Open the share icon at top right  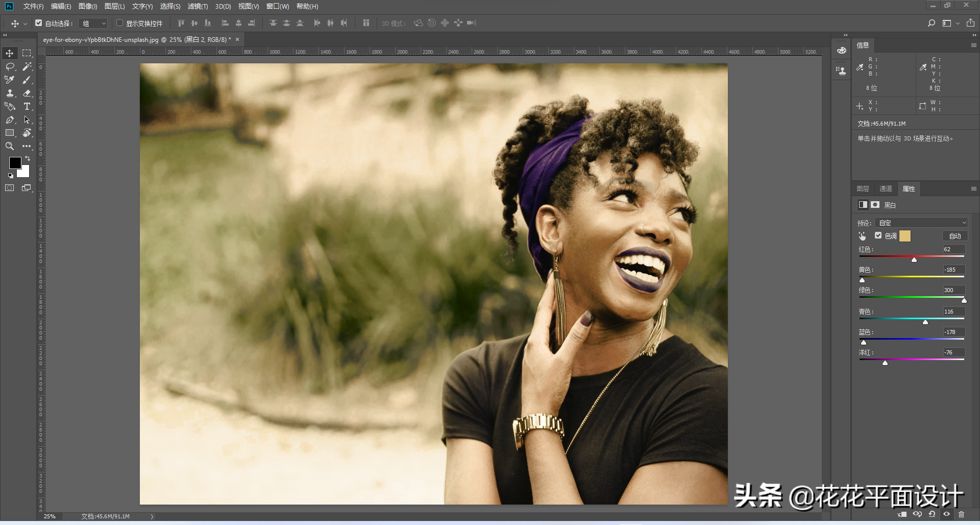[970, 23]
